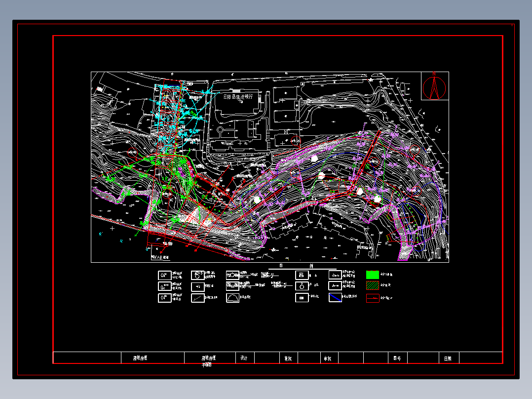The image size is (532, 399).
Task: Click the topmost Q-symbol legend box
Action: pos(164,275)
